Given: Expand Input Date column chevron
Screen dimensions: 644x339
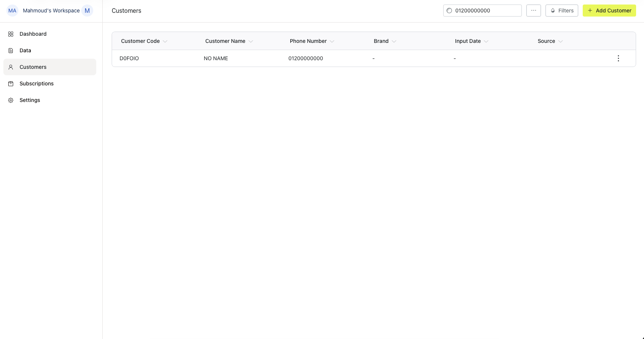Looking at the screenshot, I should coord(486,41).
